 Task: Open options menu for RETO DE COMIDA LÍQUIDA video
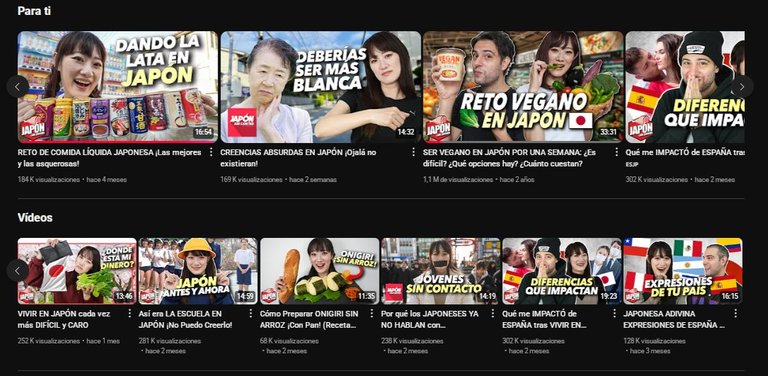(211, 152)
